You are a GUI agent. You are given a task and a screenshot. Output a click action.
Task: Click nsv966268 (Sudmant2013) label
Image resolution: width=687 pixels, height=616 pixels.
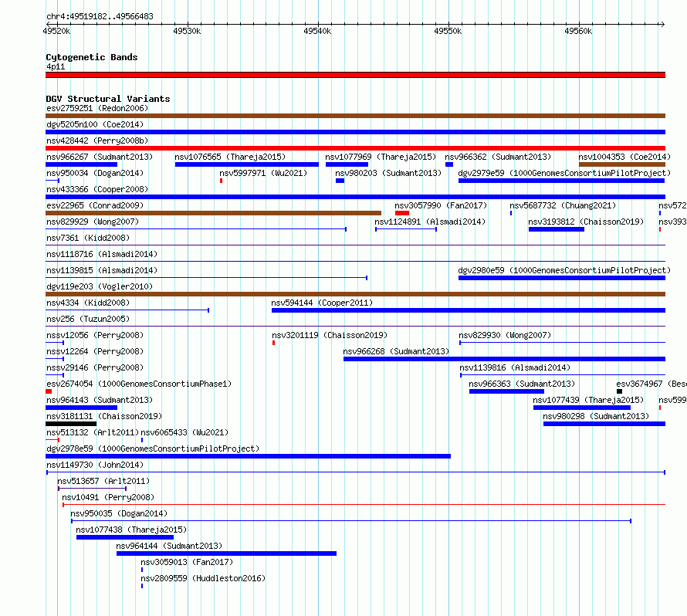(396, 351)
